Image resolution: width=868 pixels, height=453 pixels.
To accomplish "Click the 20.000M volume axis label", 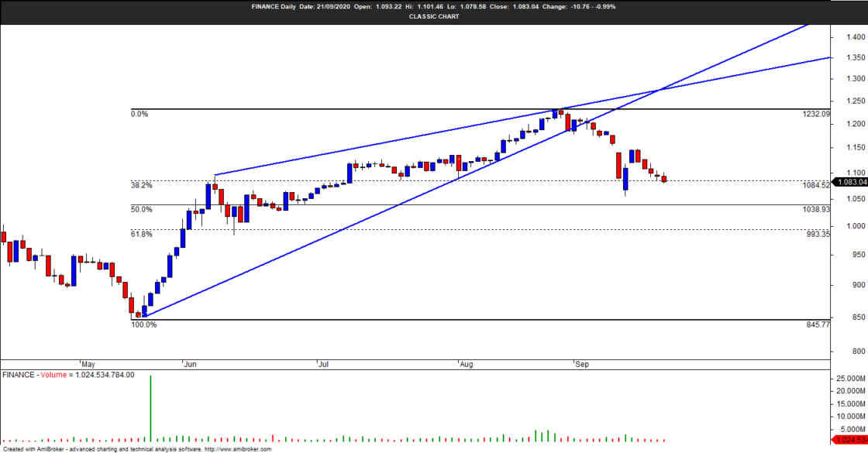I will 851,391.
